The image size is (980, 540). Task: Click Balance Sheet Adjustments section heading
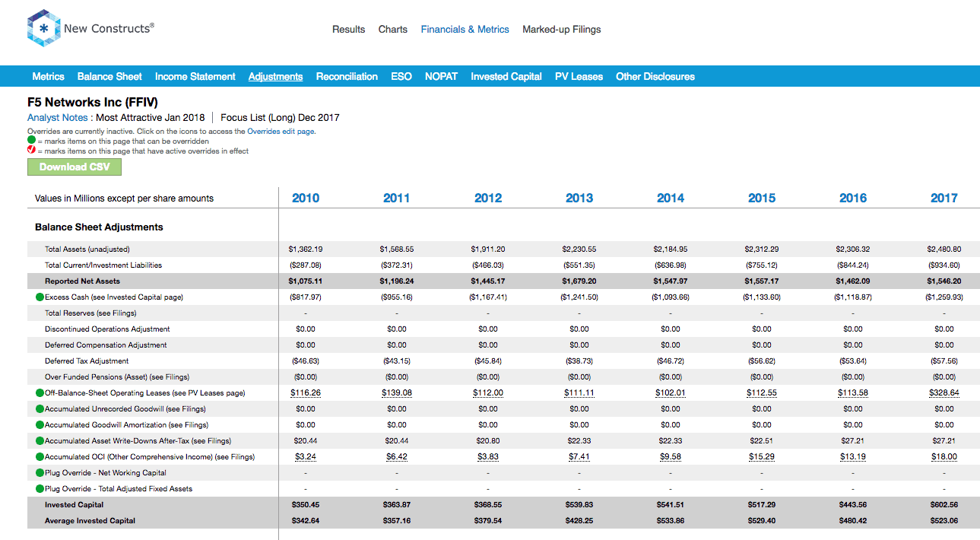(99, 227)
